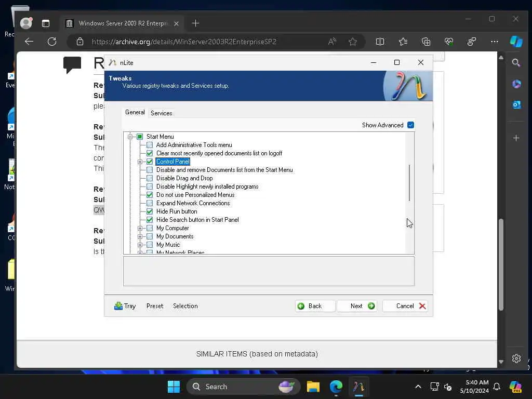This screenshot has width=532, height=399.
Task: Open the Microsoft 365 sidebar icon
Action: tap(516, 84)
